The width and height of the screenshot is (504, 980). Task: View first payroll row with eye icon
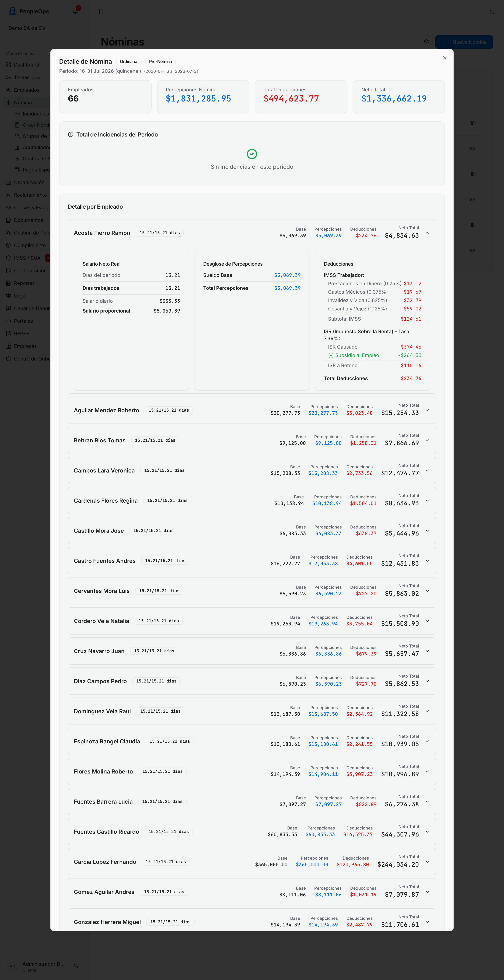click(472, 123)
